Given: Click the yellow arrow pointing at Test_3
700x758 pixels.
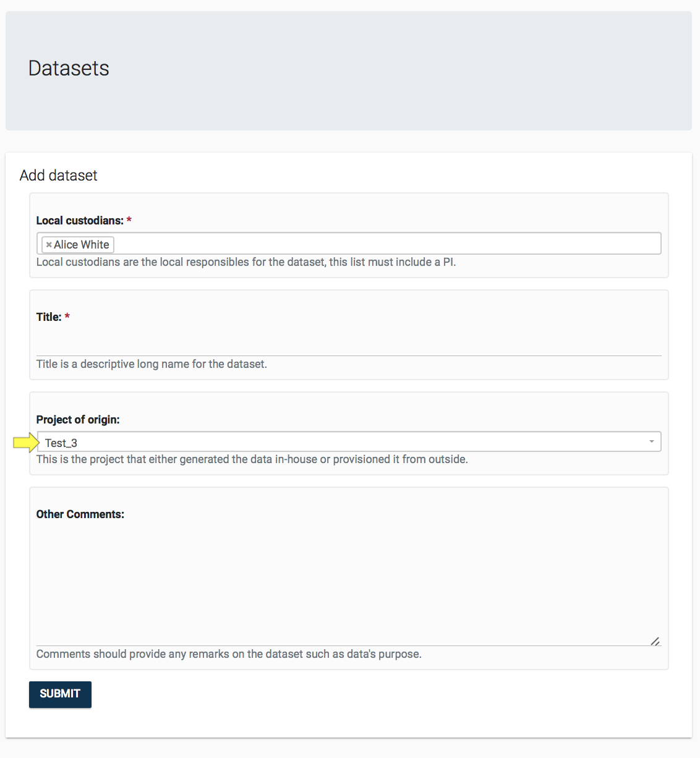Looking at the screenshot, I should click(25, 442).
